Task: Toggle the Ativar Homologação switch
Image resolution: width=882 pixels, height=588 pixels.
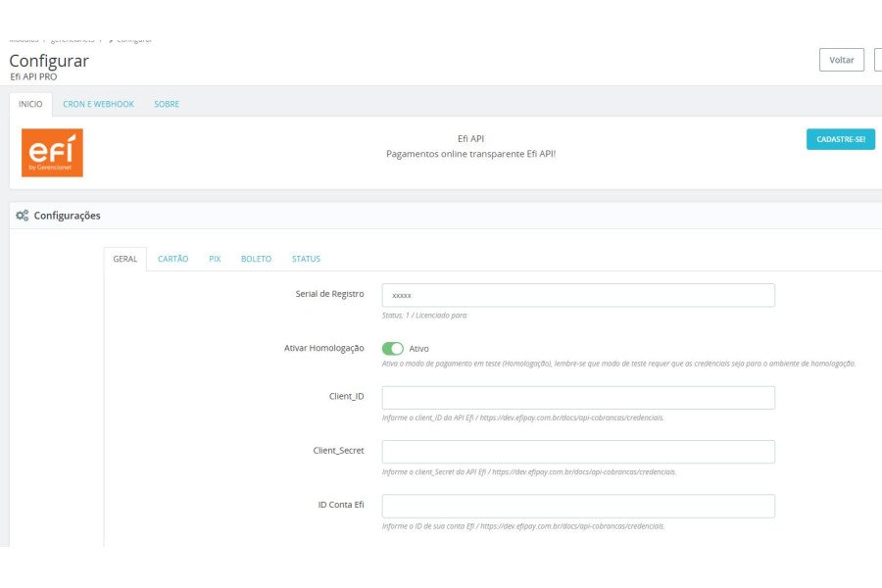Action: pos(393,348)
